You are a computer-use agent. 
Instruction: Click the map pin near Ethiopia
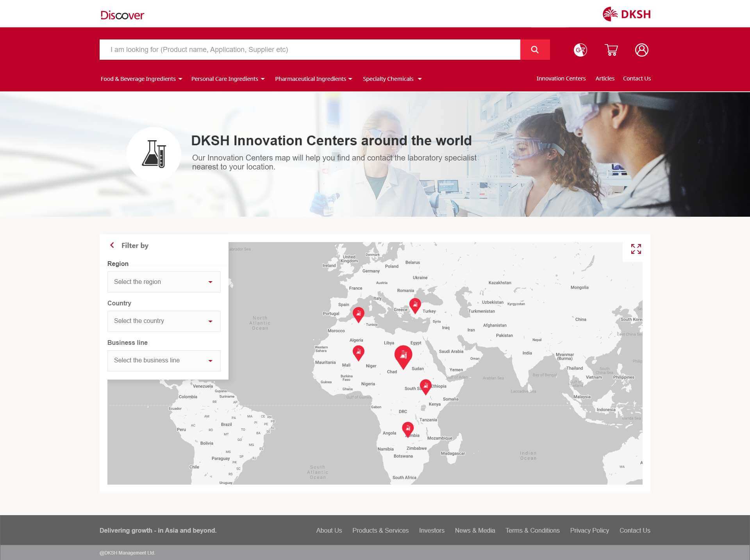pyautogui.click(x=425, y=386)
